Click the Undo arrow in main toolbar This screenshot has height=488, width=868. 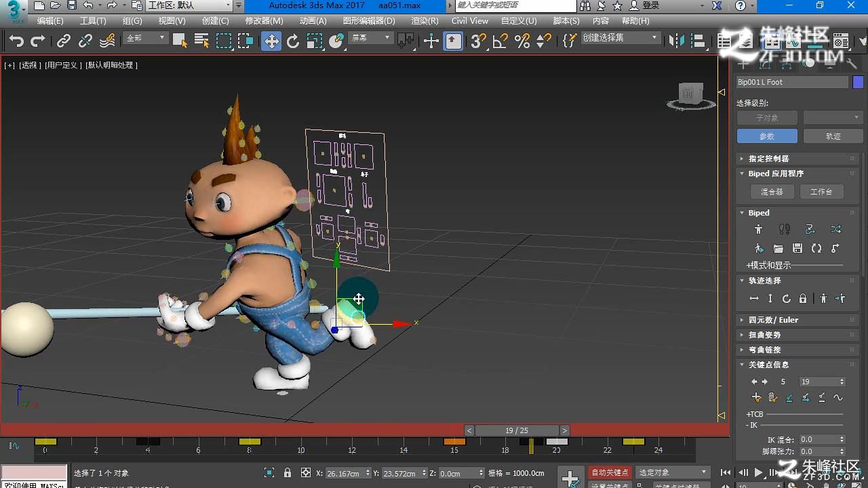[x=17, y=41]
